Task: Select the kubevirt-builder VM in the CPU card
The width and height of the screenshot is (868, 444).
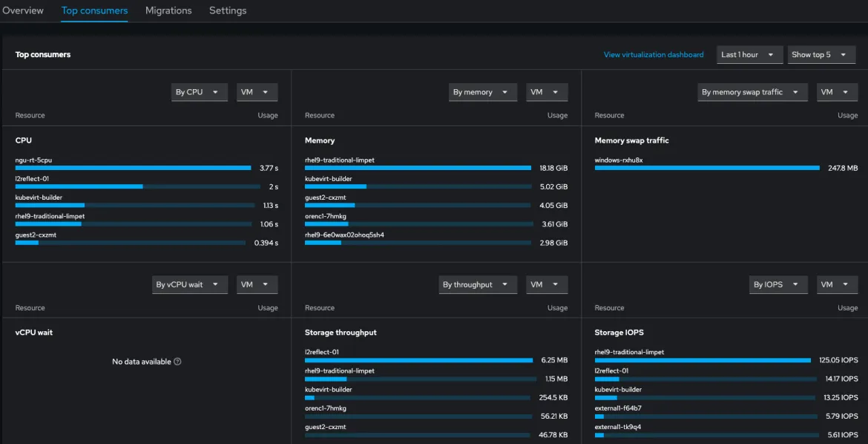Action: (39, 197)
